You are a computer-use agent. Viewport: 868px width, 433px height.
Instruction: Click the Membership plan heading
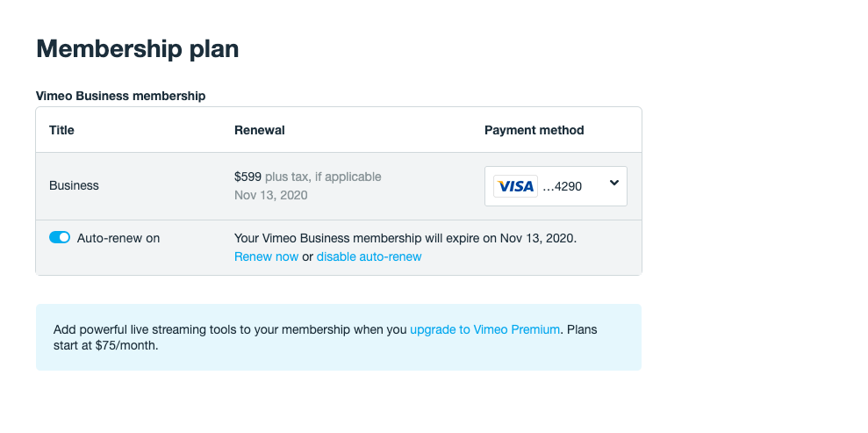tap(137, 49)
